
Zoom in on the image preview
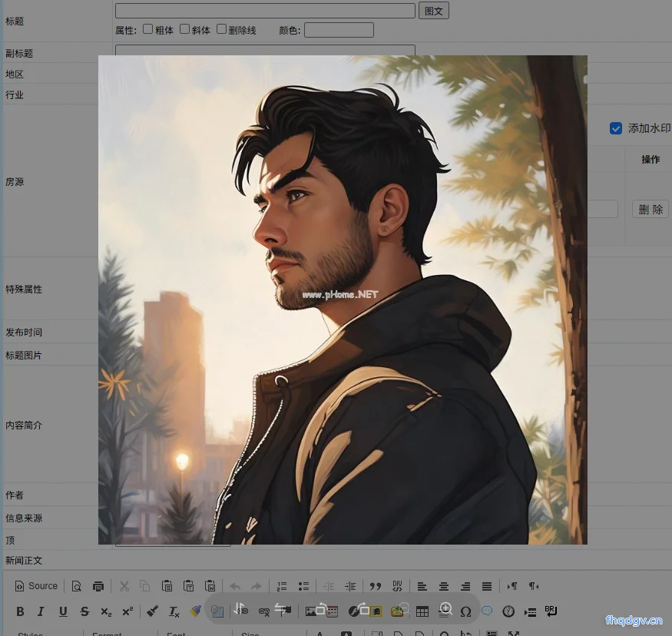coord(445,608)
